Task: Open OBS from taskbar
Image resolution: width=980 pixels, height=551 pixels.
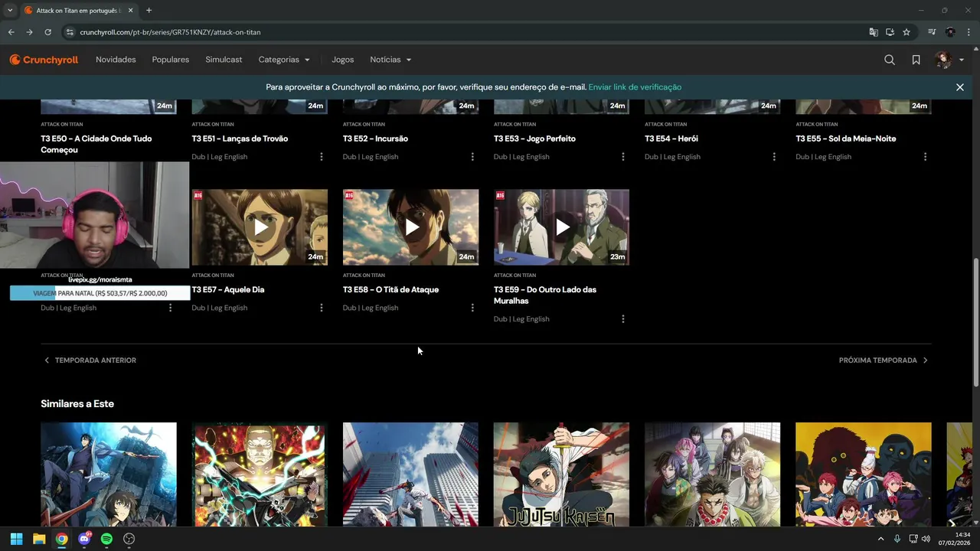Action: click(129, 539)
